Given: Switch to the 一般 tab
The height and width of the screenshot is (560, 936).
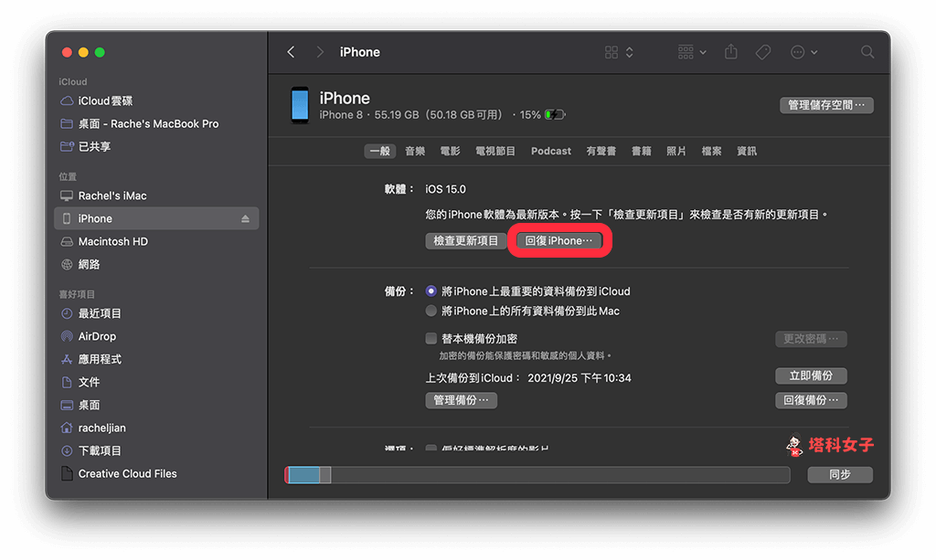Looking at the screenshot, I should (379, 152).
